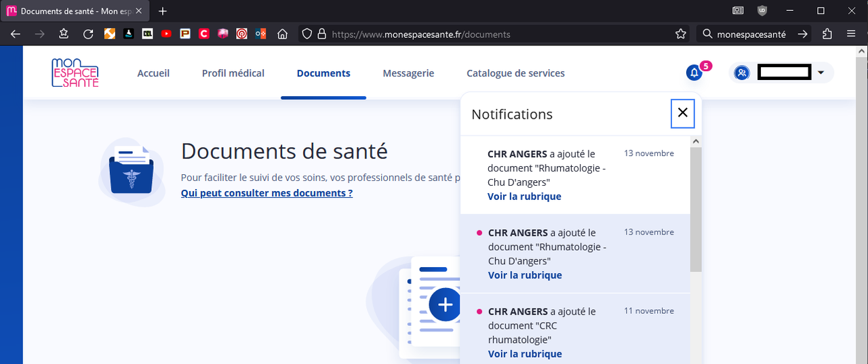868x364 pixels.
Task: Reload the page with the refresh icon
Action: click(88, 34)
